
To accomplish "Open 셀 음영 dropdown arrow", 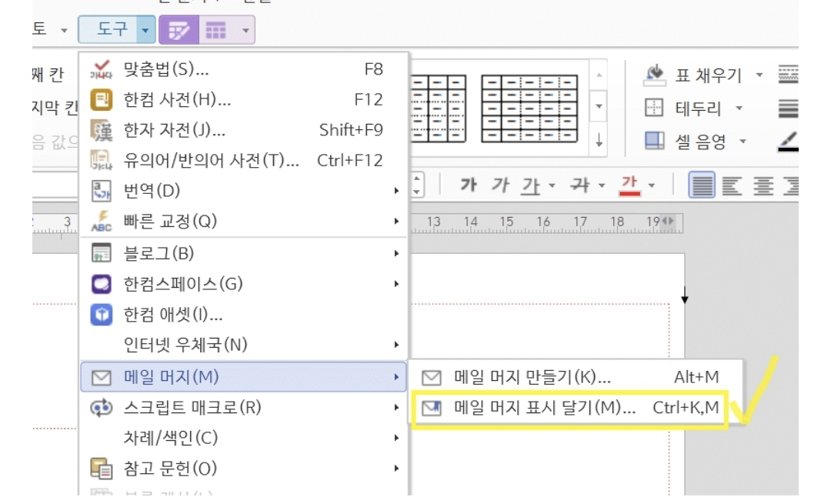I will click(x=743, y=141).
